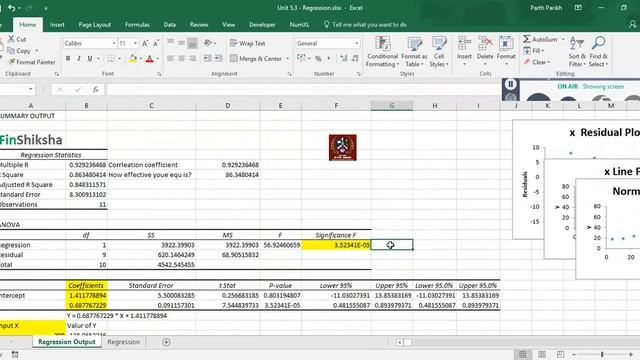Viewport: 640px width, 360px height.
Task: Apply the Fill Color bucket
Action: click(x=132, y=59)
